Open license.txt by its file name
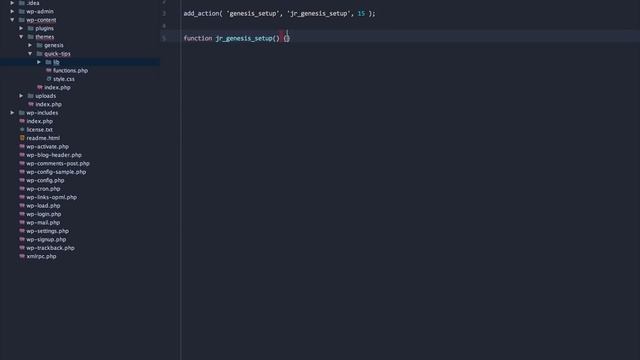Image resolution: width=640 pixels, height=360 pixels. [40, 129]
